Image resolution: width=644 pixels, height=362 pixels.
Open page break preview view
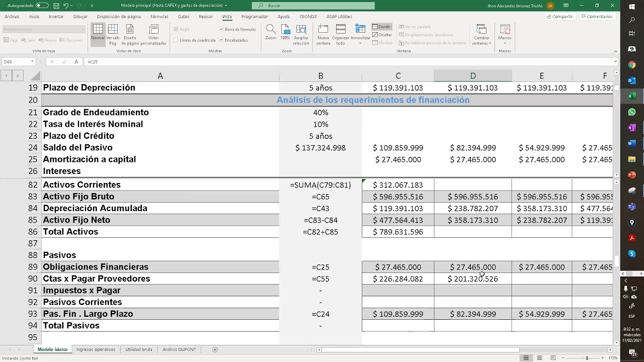[x=113, y=34]
